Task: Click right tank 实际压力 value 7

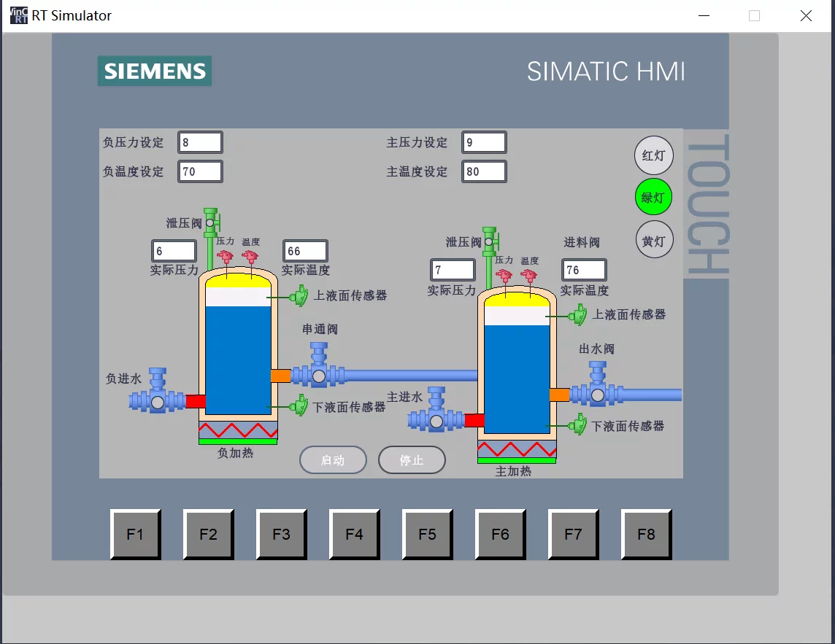Action: pos(453,270)
